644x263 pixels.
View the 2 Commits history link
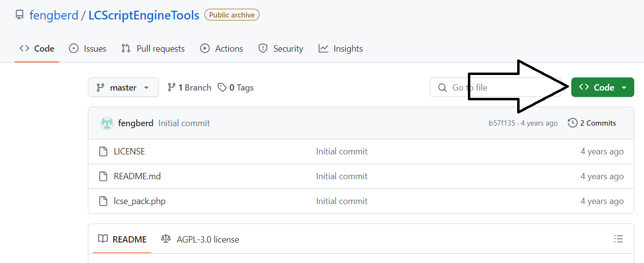click(598, 123)
